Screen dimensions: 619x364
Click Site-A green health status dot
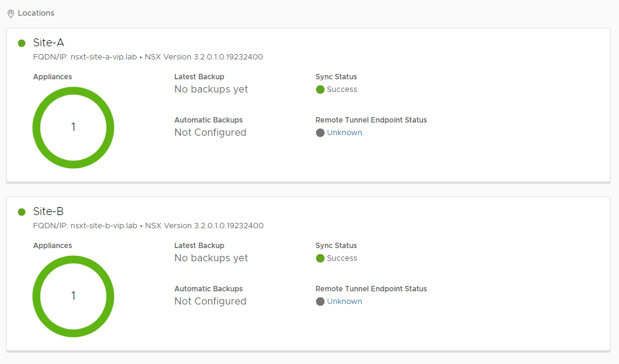click(x=22, y=43)
